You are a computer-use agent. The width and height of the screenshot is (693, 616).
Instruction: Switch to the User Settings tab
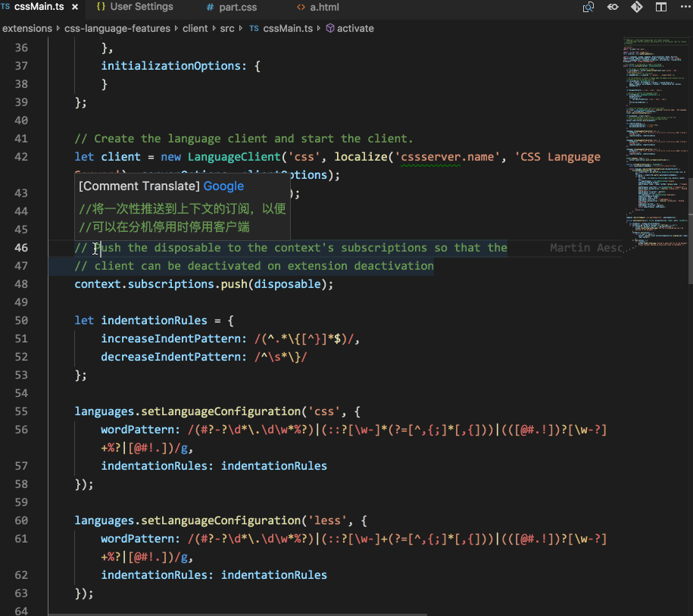[142, 7]
